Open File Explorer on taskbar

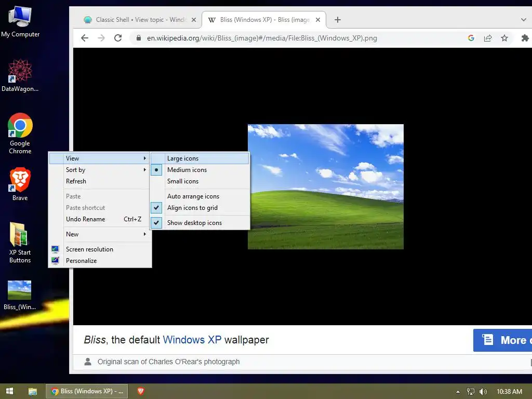[33, 391]
